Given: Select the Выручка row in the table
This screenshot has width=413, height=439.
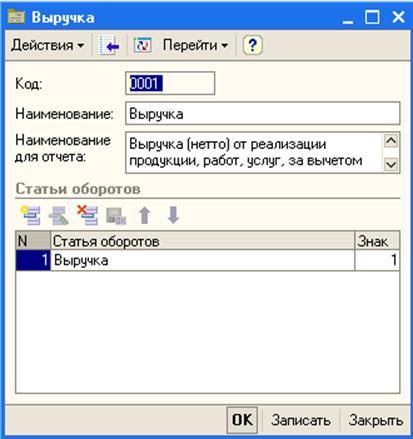Looking at the screenshot, I should [x=207, y=260].
